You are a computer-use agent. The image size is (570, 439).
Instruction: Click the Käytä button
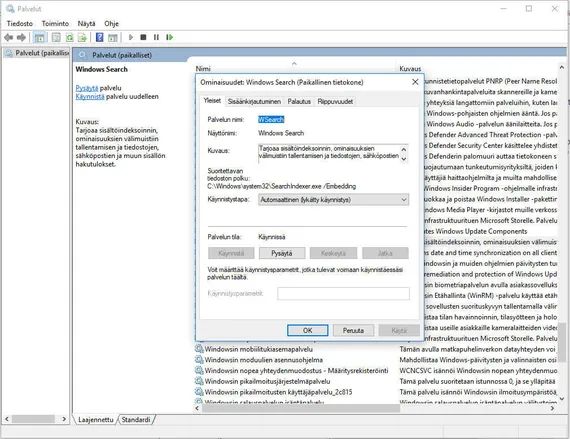[x=399, y=330]
